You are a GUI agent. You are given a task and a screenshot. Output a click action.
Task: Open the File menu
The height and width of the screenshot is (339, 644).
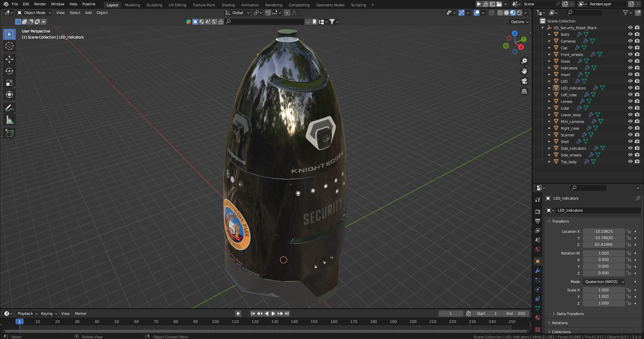[x=15, y=4]
